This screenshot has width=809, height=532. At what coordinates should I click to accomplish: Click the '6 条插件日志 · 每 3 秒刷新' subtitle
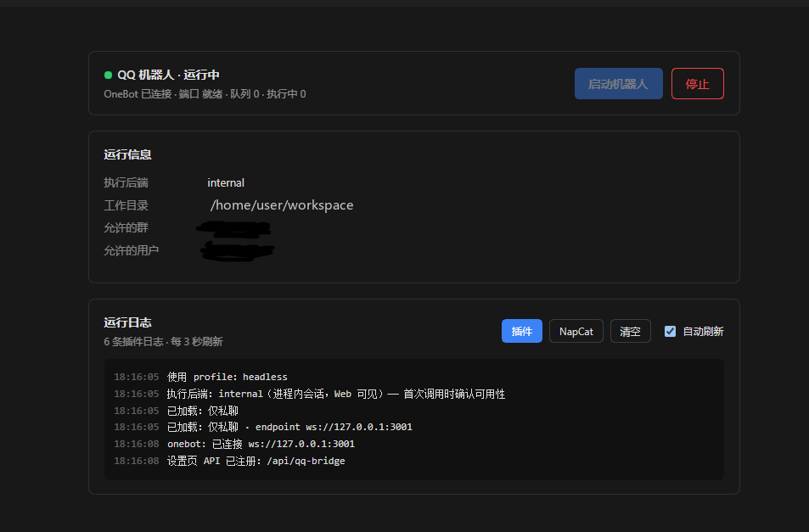163,342
